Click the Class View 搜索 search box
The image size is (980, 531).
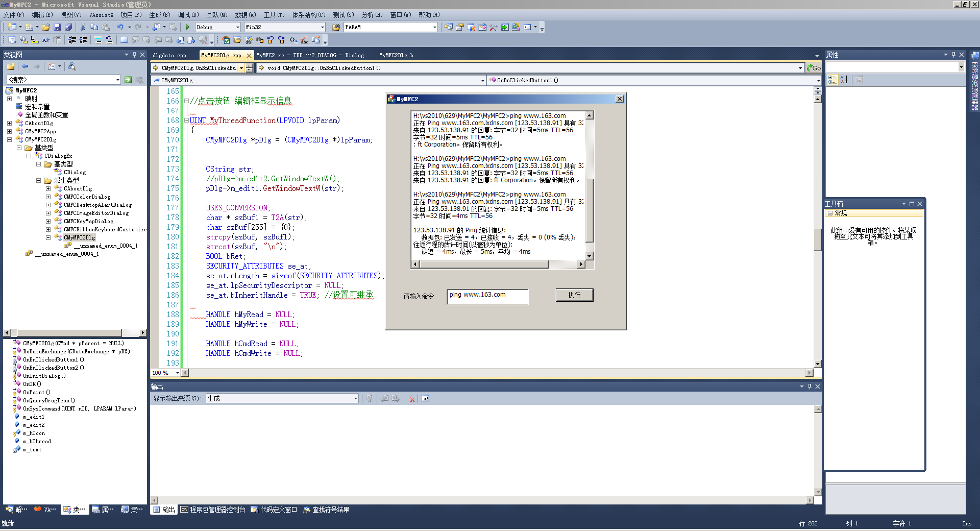point(64,80)
